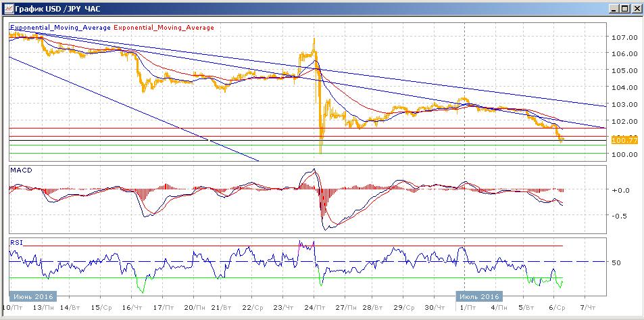Screen dimensions: 644x320
Task: Click the 24/Пт date label
Action: (315, 308)
